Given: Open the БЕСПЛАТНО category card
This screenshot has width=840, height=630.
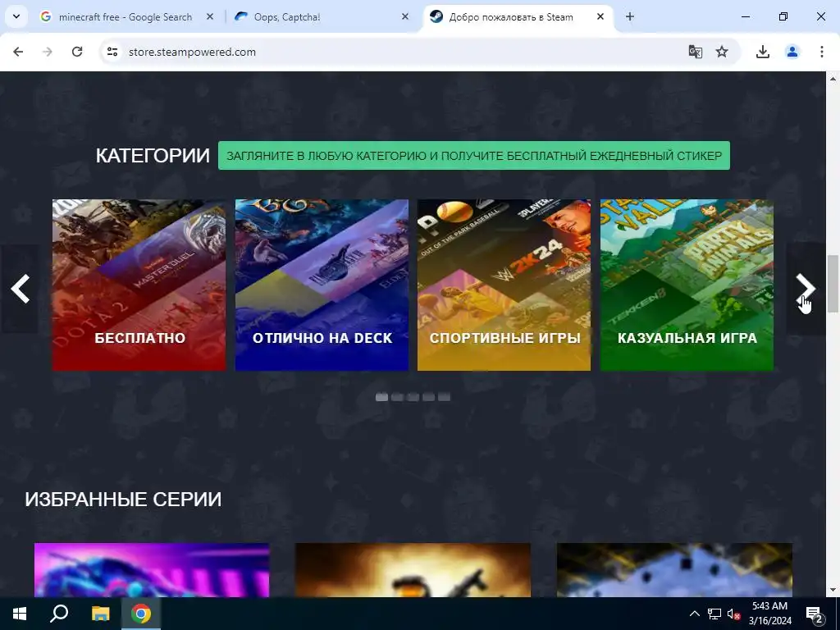Looking at the screenshot, I should coord(139,285).
